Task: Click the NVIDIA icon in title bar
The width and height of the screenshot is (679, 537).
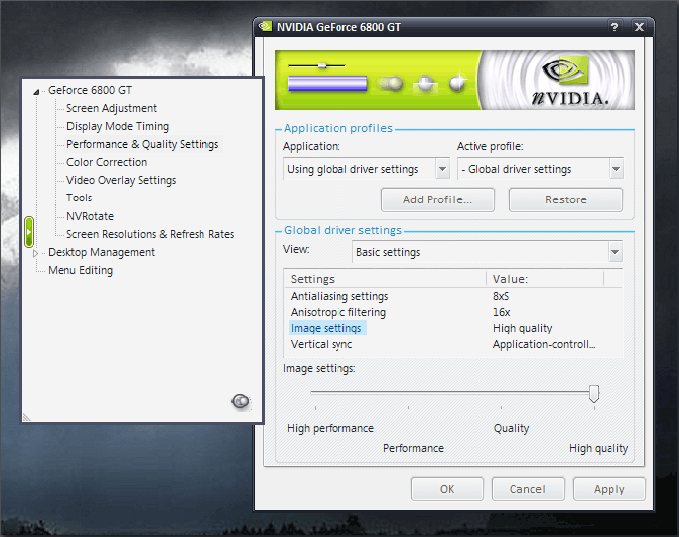Action: [265, 27]
